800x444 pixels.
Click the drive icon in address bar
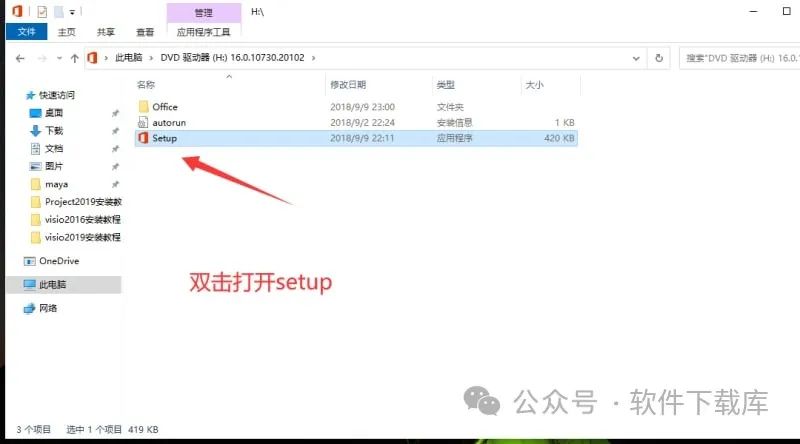tap(92, 58)
